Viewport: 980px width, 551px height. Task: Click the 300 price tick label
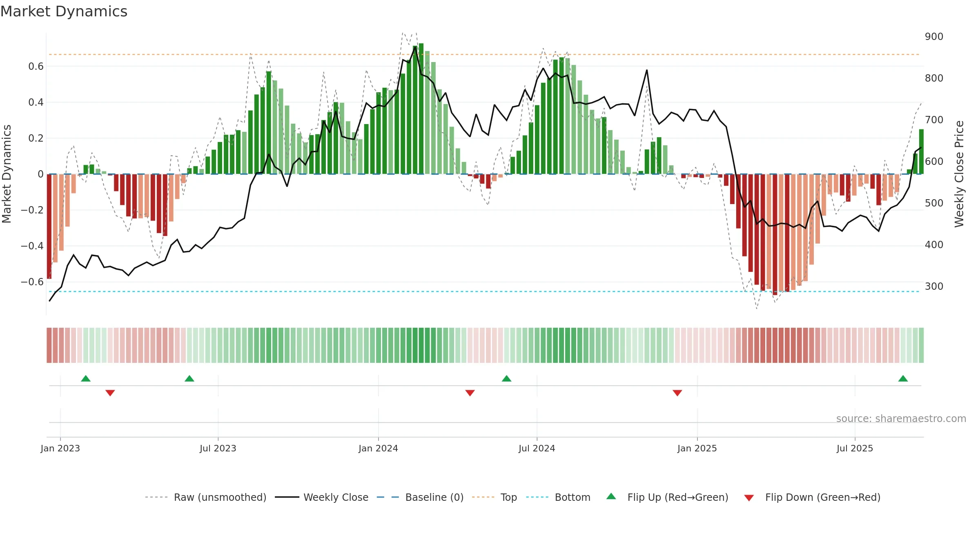click(x=934, y=287)
